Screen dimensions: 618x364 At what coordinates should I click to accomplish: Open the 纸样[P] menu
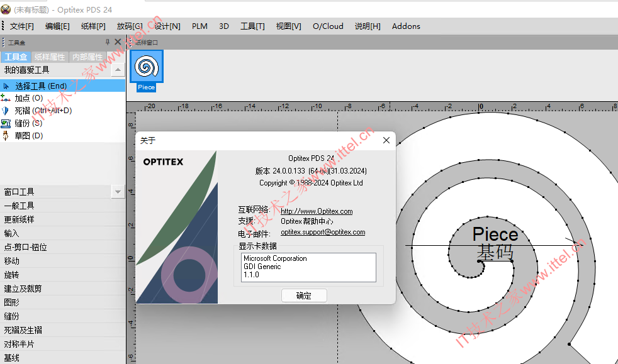(x=93, y=26)
